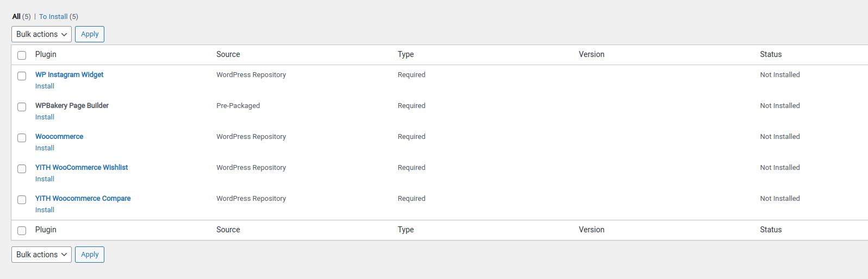The height and width of the screenshot is (279, 868).
Task: Show the All plugins filter
Action: point(16,17)
